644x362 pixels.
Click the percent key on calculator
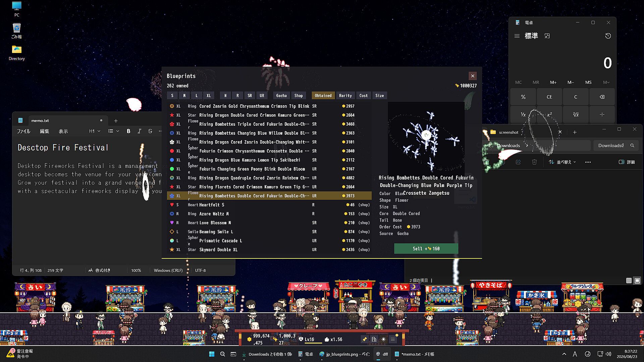coord(523,97)
